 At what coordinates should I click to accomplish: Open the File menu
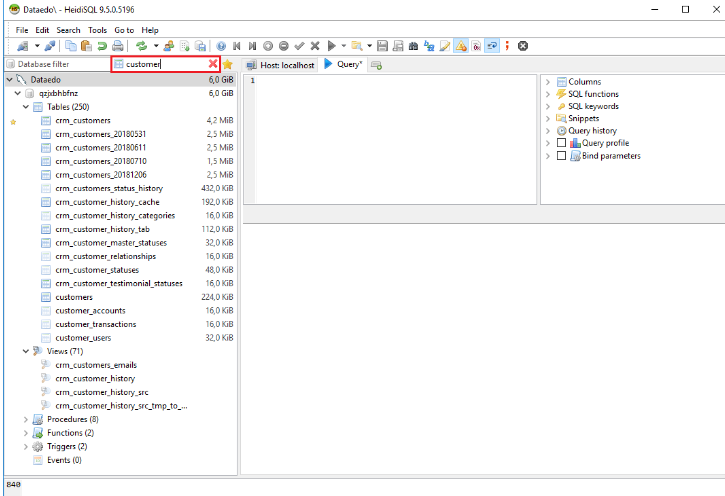click(22, 30)
